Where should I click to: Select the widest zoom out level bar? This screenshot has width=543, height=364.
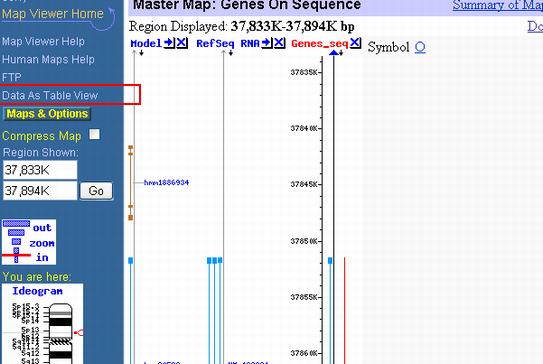[x=16, y=224]
